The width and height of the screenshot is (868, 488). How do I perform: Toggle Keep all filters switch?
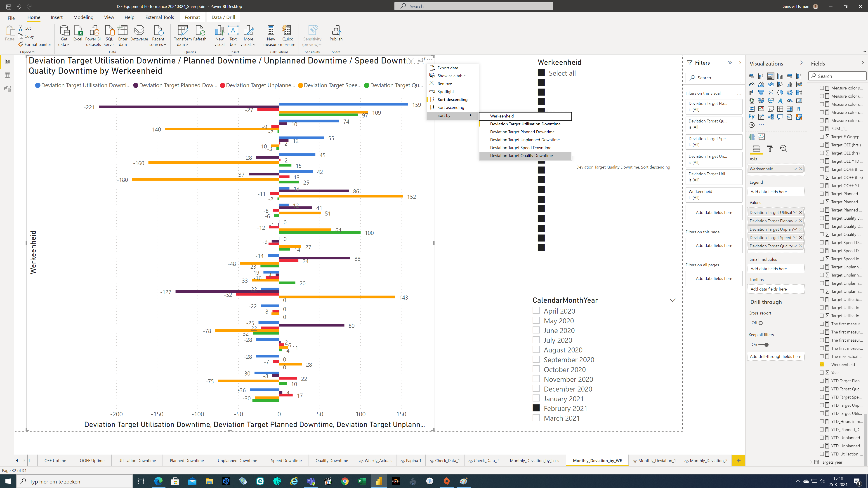click(x=763, y=345)
